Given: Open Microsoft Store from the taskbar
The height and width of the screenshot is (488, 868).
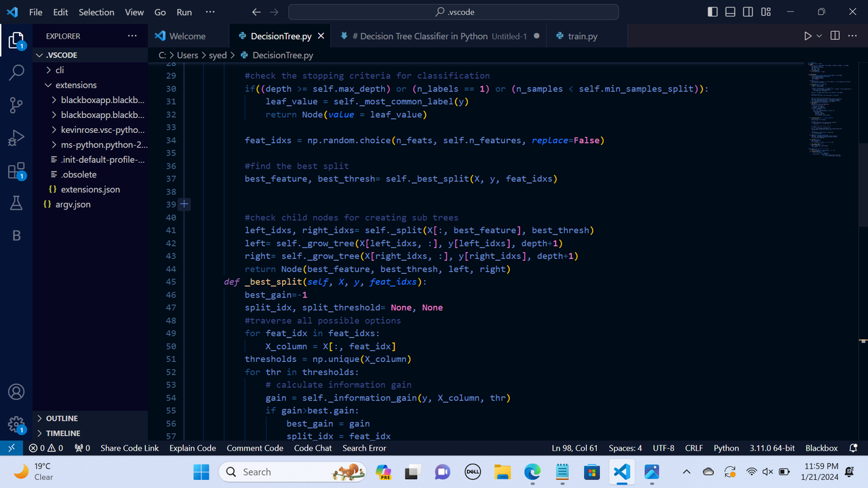Looking at the screenshot, I should click(592, 472).
